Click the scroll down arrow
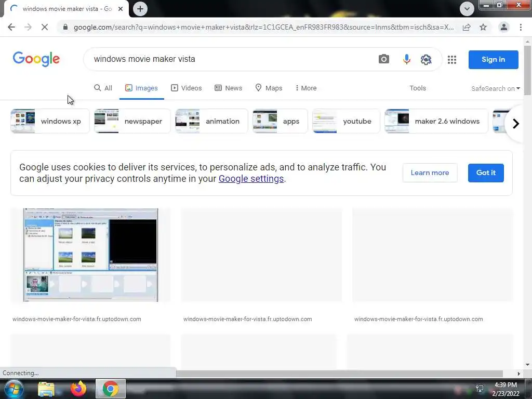The image size is (532, 399). 527,365
